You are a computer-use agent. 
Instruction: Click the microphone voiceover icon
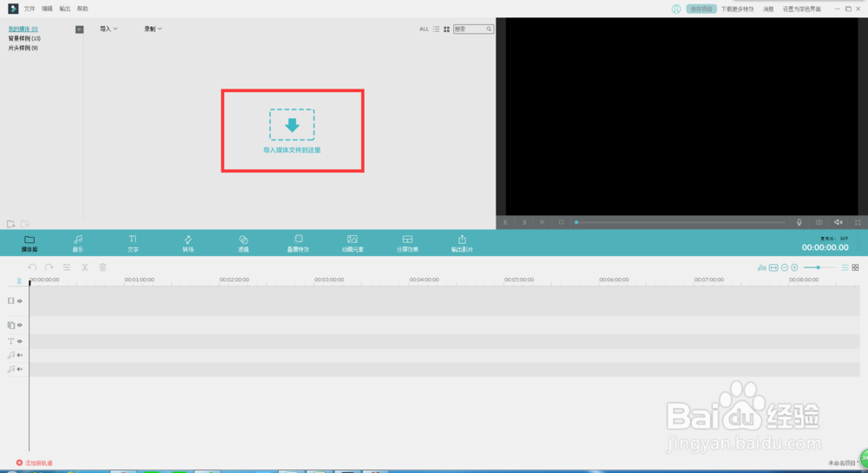tap(799, 222)
